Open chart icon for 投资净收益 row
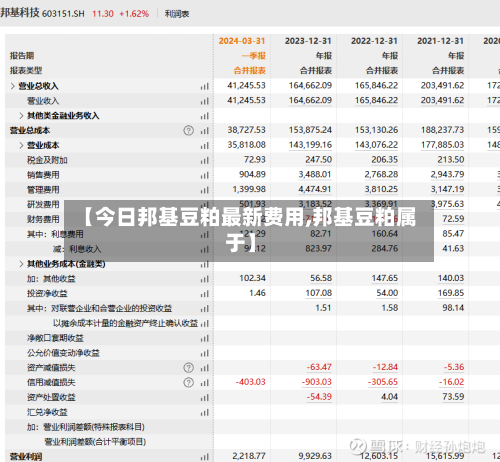 click(205, 294)
